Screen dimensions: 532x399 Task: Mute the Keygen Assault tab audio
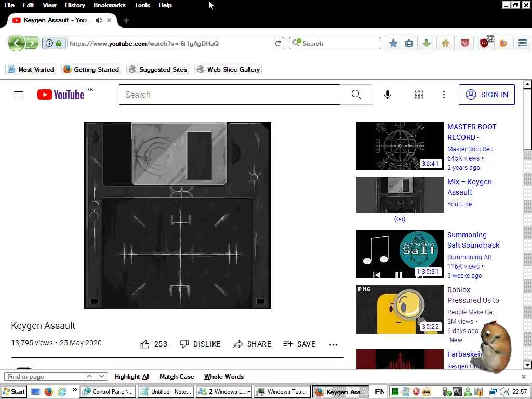tap(99, 20)
